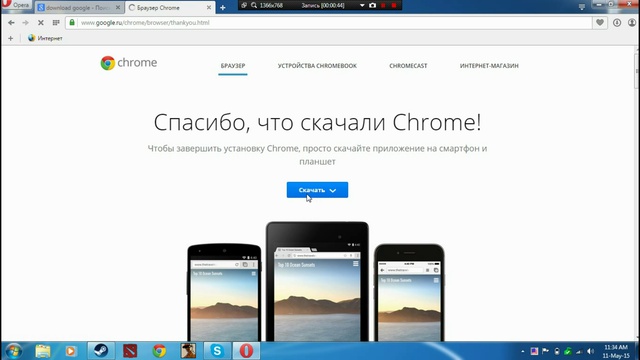
Task: Add page to bookmarks with heart icon
Action: pyautogui.click(x=600, y=23)
